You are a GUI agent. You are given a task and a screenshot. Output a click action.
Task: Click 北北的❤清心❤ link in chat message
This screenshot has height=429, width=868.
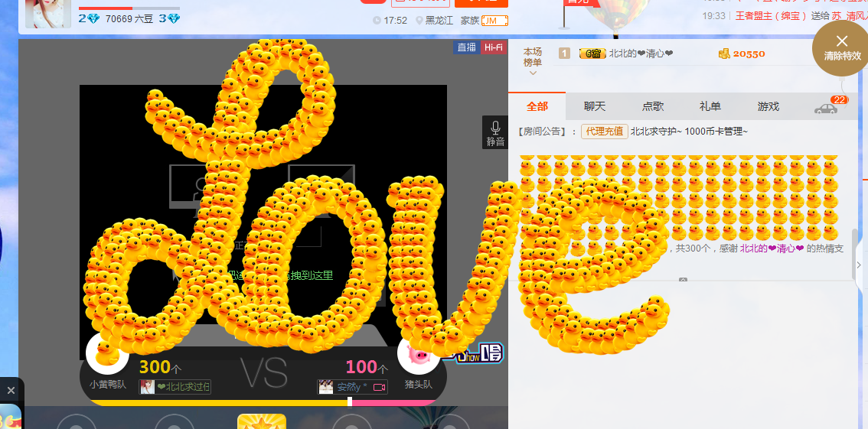point(772,249)
